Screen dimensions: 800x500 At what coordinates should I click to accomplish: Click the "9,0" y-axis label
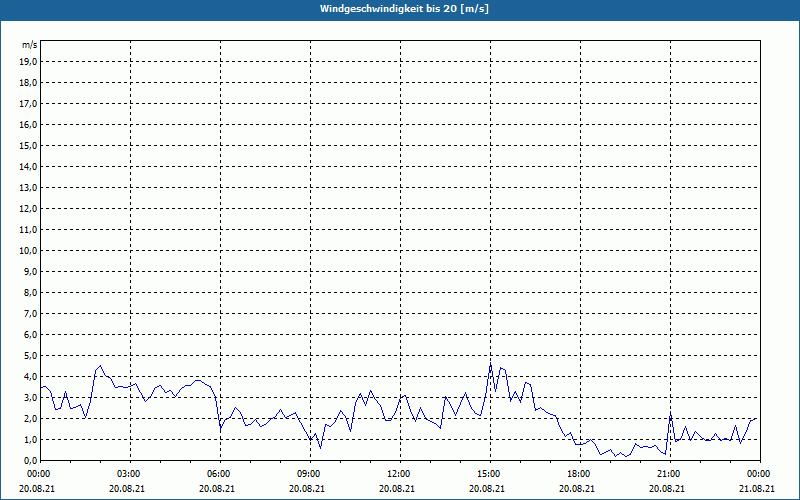pyautogui.click(x=31, y=271)
